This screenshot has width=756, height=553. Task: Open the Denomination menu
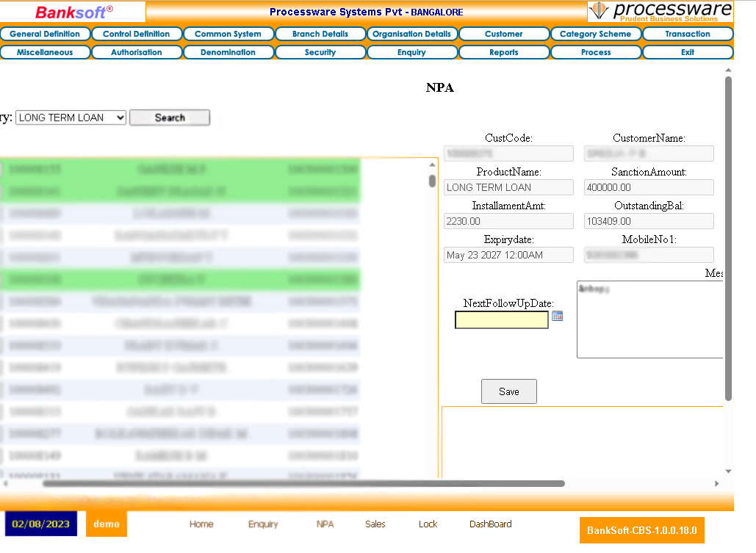point(228,52)
